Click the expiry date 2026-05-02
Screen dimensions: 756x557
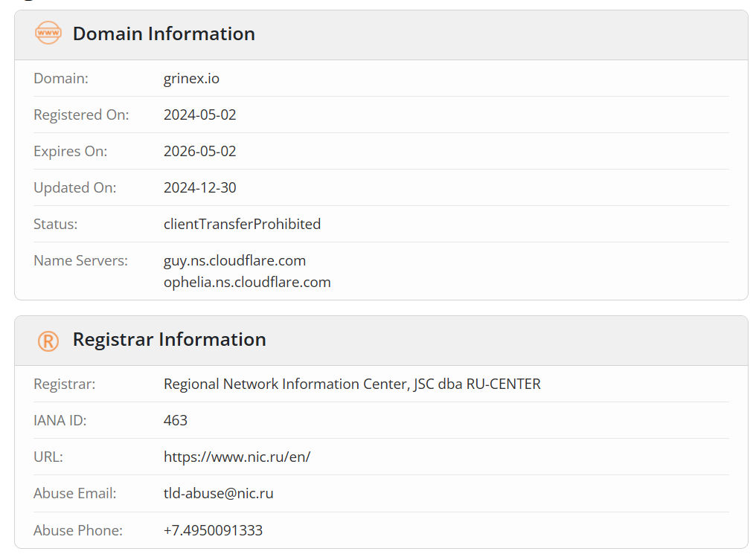point(199,151)
